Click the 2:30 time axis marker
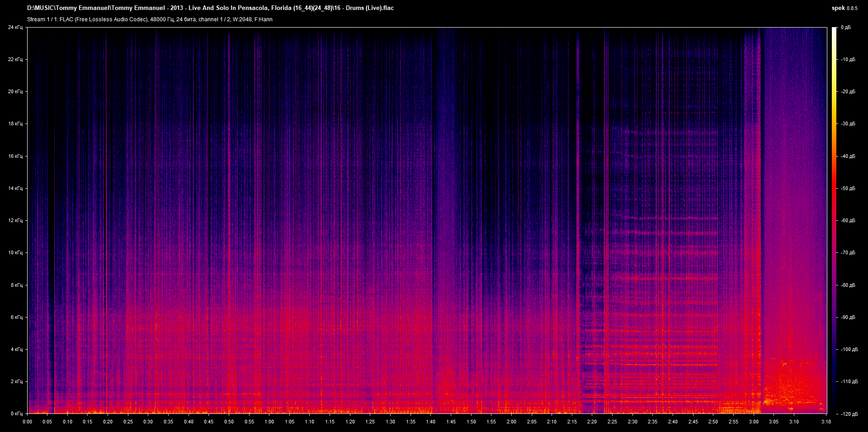 632,422
